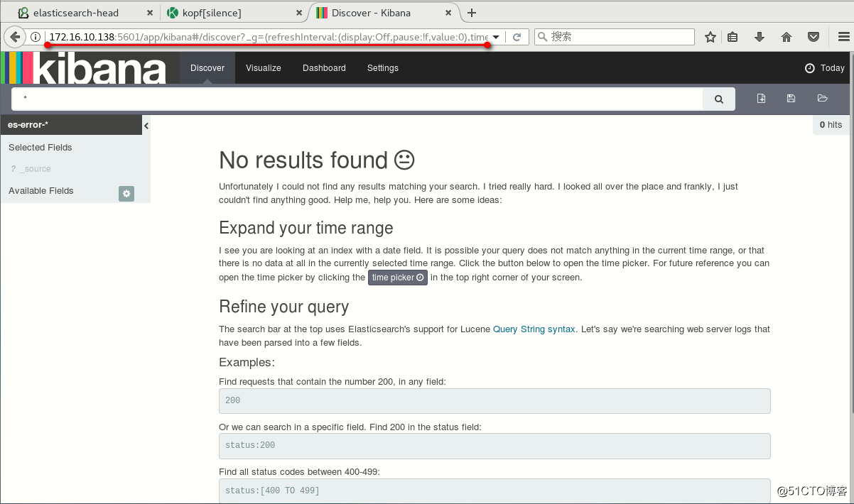Collapse the fields sidebar arrow

[146, 126]
